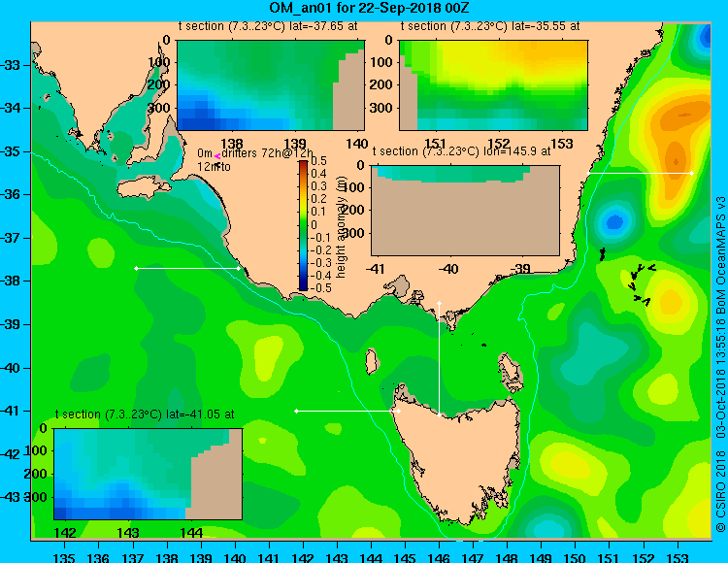Image resolution: width=728 pixels, height=563 pixels.
Task: Click the -38 latitude axis label
Action: (11, 281)
